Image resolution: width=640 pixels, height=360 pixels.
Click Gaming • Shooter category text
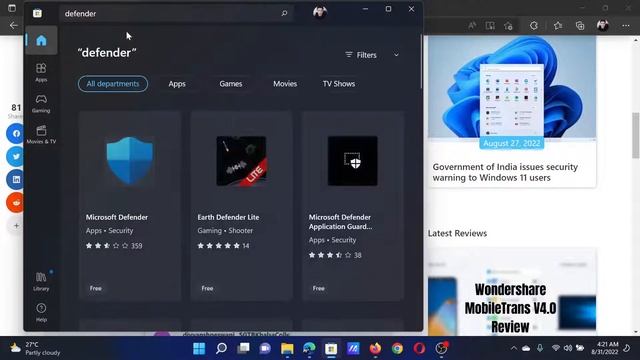point(225,231)
